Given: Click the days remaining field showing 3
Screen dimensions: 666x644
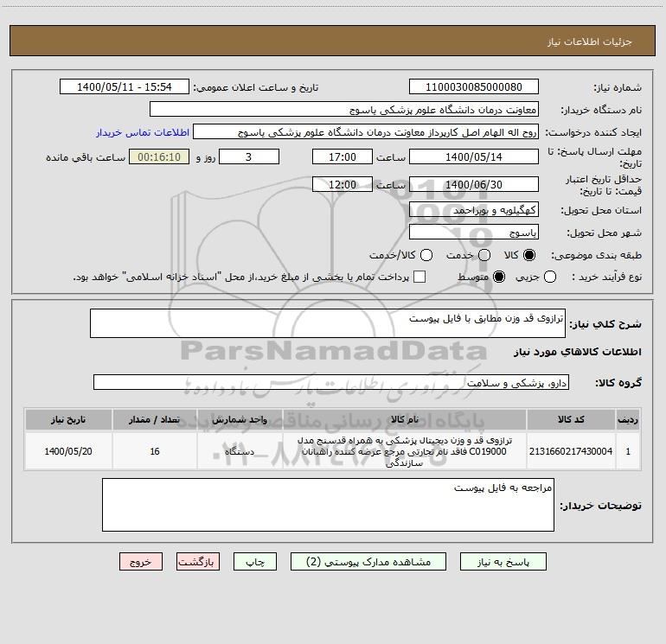Looking at the screenshot, I should [x=249, y=156].
